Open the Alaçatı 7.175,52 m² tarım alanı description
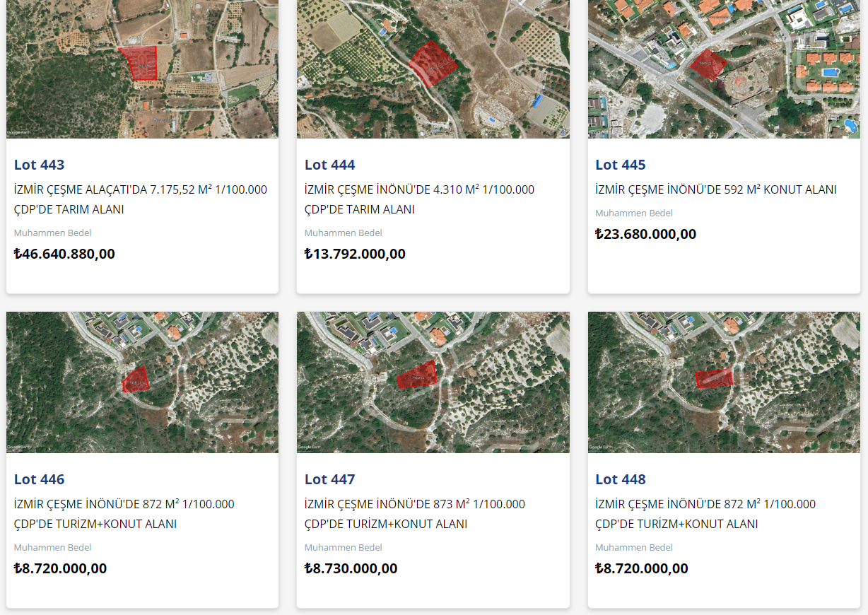The width and height of the screenshot is (868, 615). tap(140, 199)
